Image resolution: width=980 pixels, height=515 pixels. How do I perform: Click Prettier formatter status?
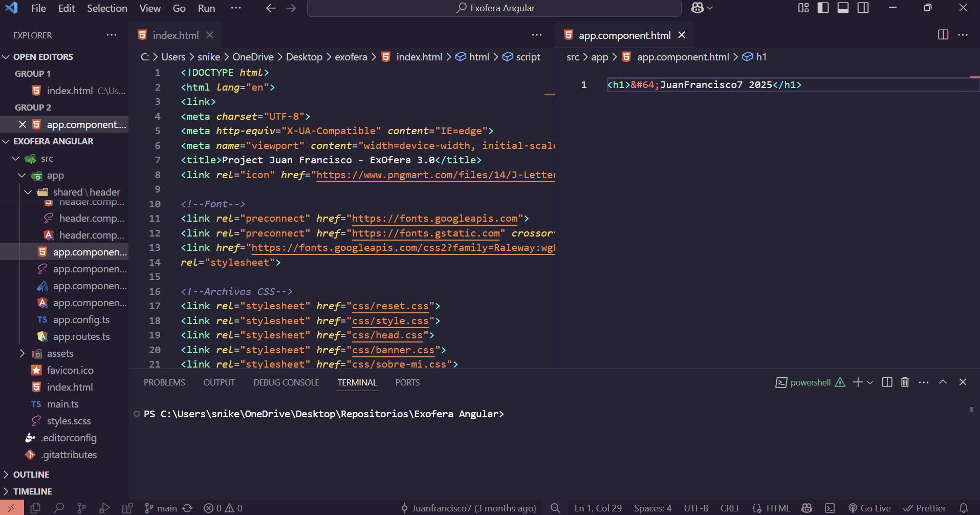(x=924, y=508)
